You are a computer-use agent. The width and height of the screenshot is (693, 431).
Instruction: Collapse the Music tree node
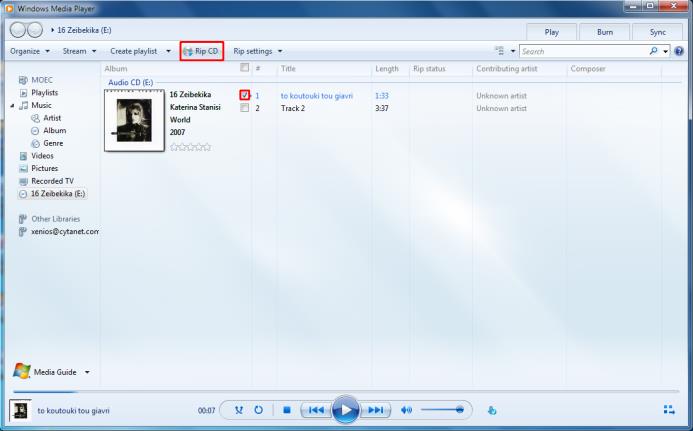click(12, 105)
